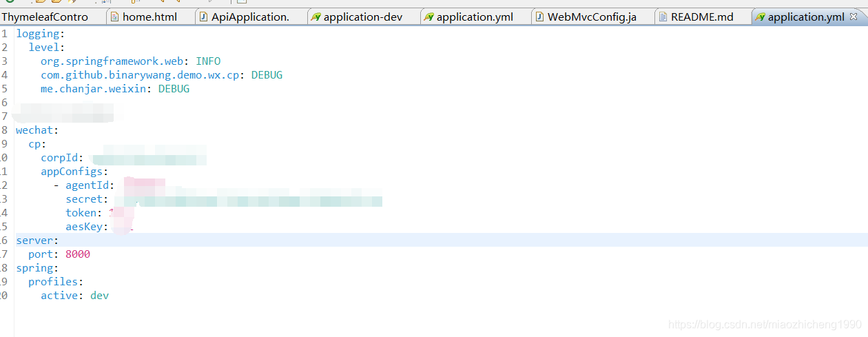Click DEBUG value on me.chanjar.weixin line

(174, 89)
